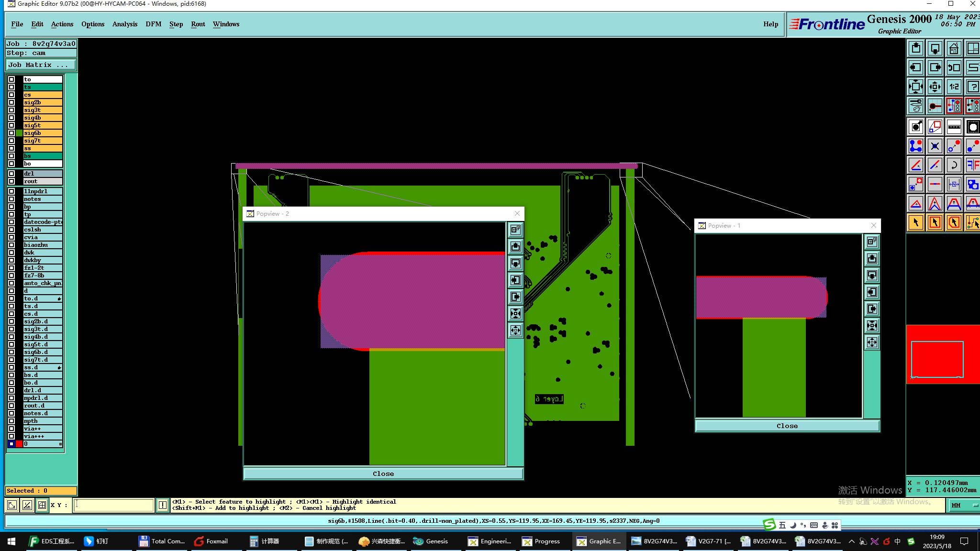Toggle the notes layer checkbox
Image resolution: width=980 pixels, height=551 pixels.
point(11,199)
